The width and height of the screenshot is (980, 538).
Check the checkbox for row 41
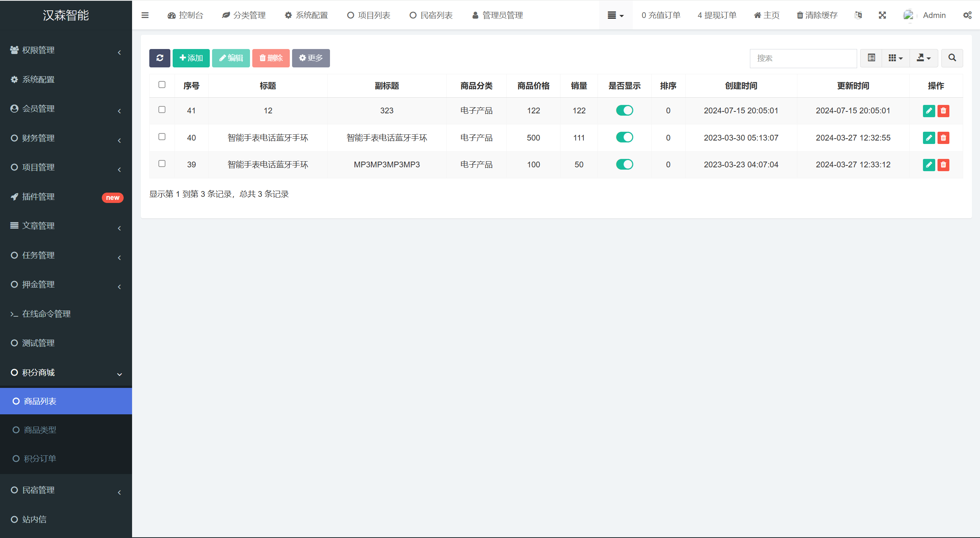coord(162,110)
